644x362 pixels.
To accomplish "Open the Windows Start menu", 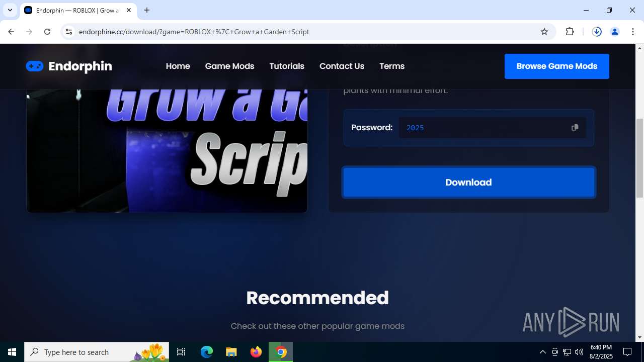I will coord(12,352).
